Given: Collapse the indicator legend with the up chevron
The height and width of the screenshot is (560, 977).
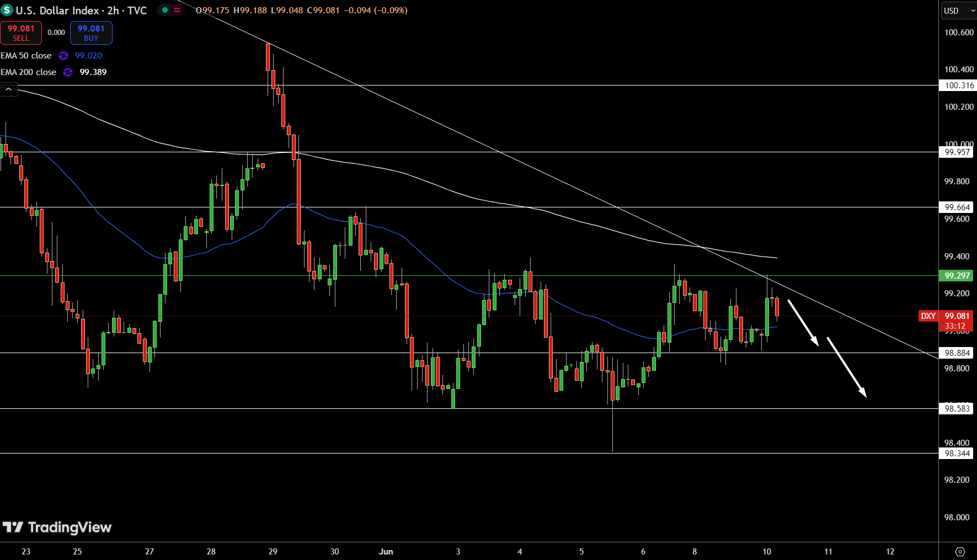Looking at the screenshot, I should click(9, 89).
